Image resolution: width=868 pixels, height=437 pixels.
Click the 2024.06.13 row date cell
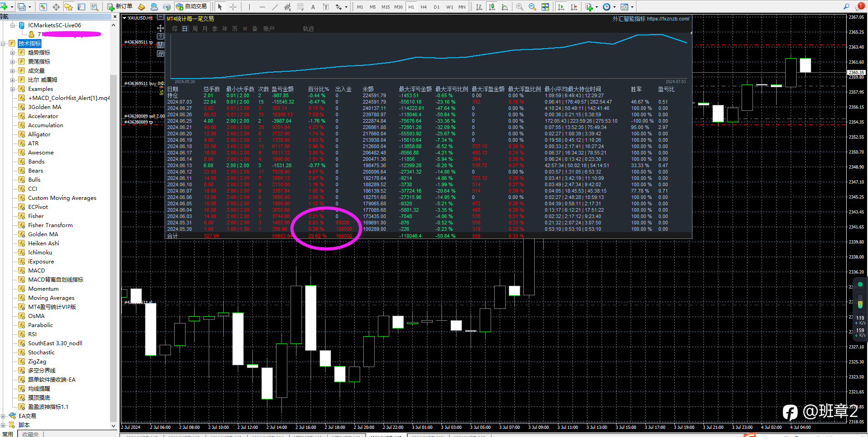(180, 165)
